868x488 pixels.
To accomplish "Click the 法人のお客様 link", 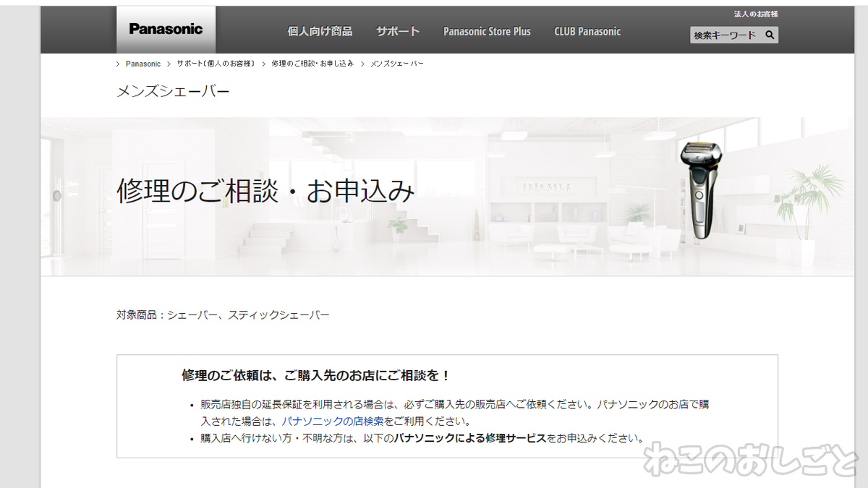I will click(x=756, y=14).
